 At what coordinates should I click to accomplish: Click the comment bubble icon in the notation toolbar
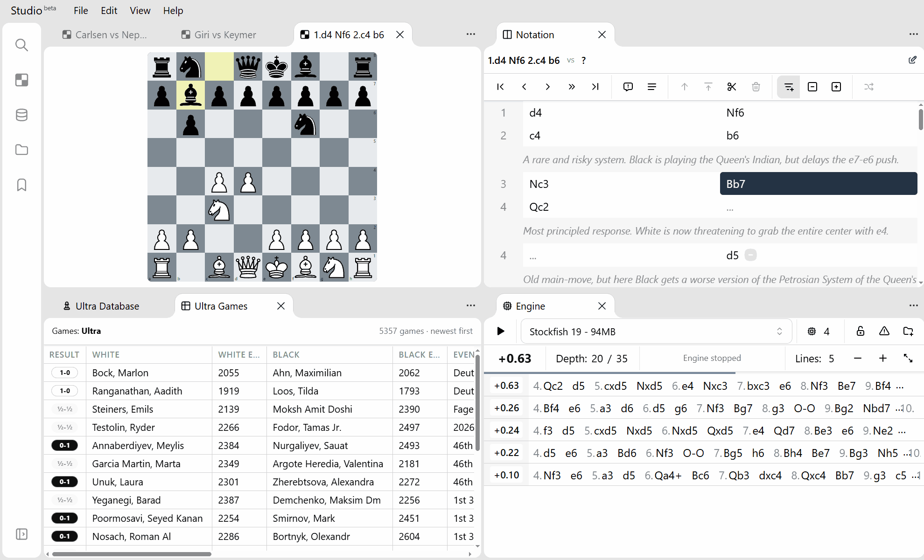(x=628, y=87)
